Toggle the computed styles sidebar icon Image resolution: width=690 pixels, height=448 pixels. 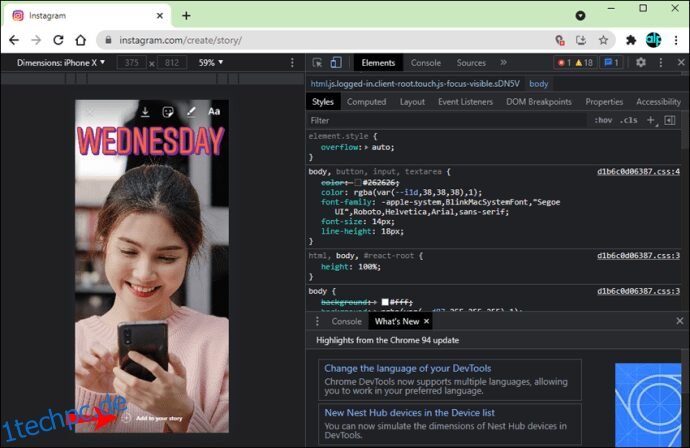pyautogui.click(x=670, y=120)
